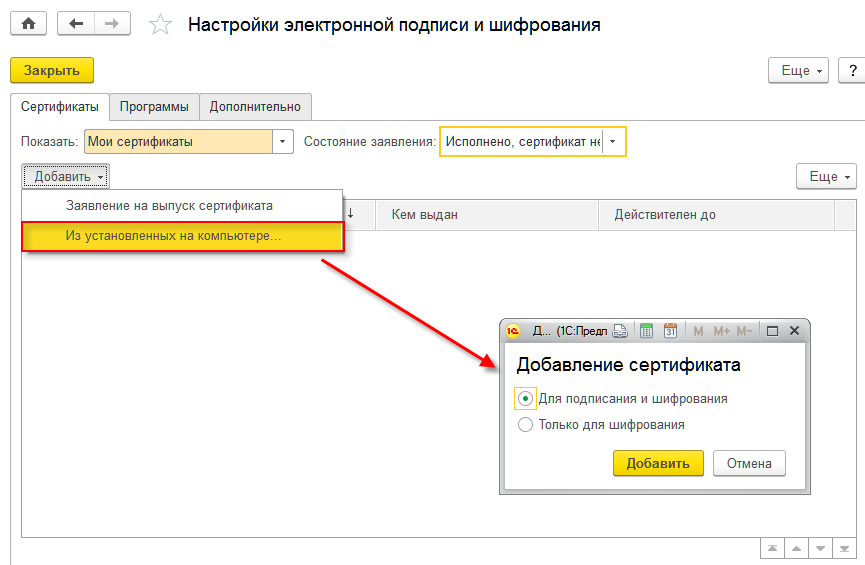Click the Кем выдан column header
865x565 pixels.
487,215
